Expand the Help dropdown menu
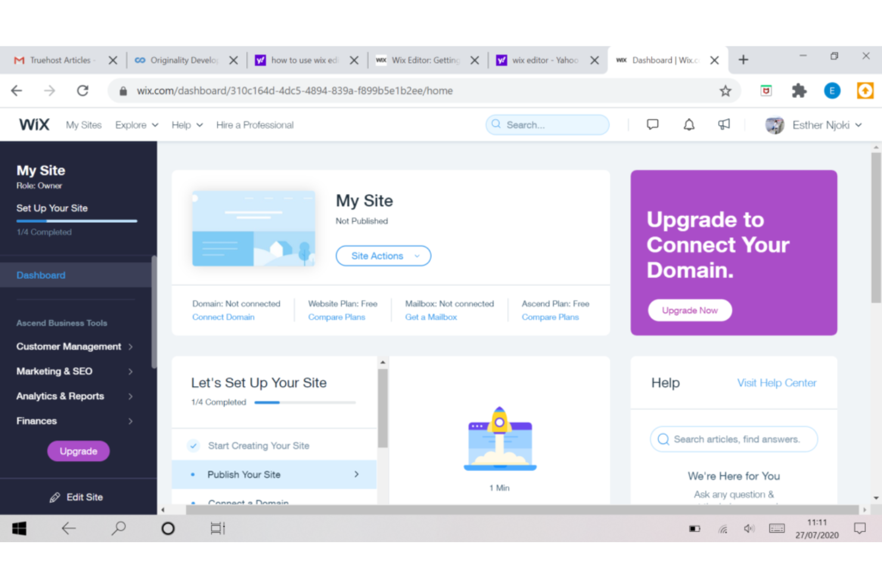882x588 pixels. click(187, 125)
